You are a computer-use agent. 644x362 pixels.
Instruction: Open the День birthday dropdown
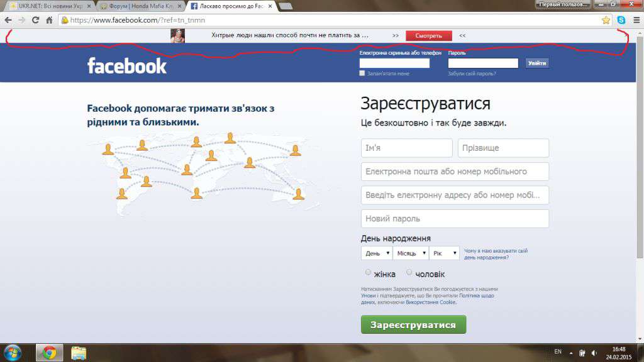pyautogui.click(x=377, y=253)
